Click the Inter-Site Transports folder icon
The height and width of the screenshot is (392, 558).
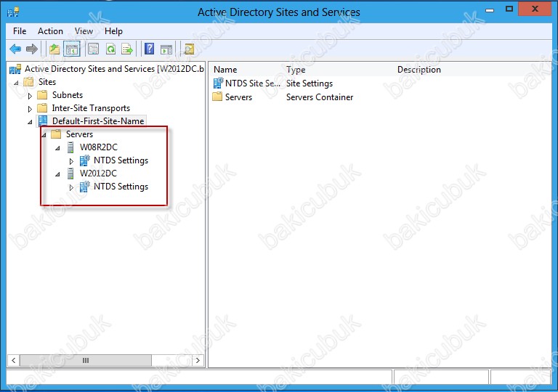[42, 107]
